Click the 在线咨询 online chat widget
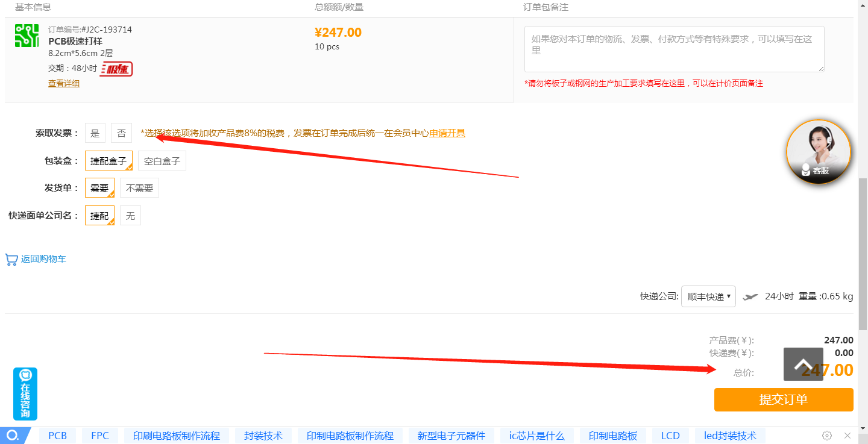This screenshot has height=444, width=868. coord(25,393)
